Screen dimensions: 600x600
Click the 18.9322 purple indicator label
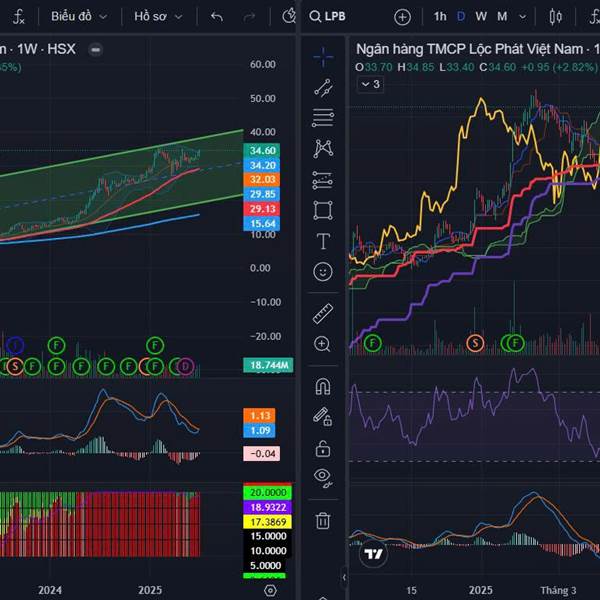coord(267,507)
